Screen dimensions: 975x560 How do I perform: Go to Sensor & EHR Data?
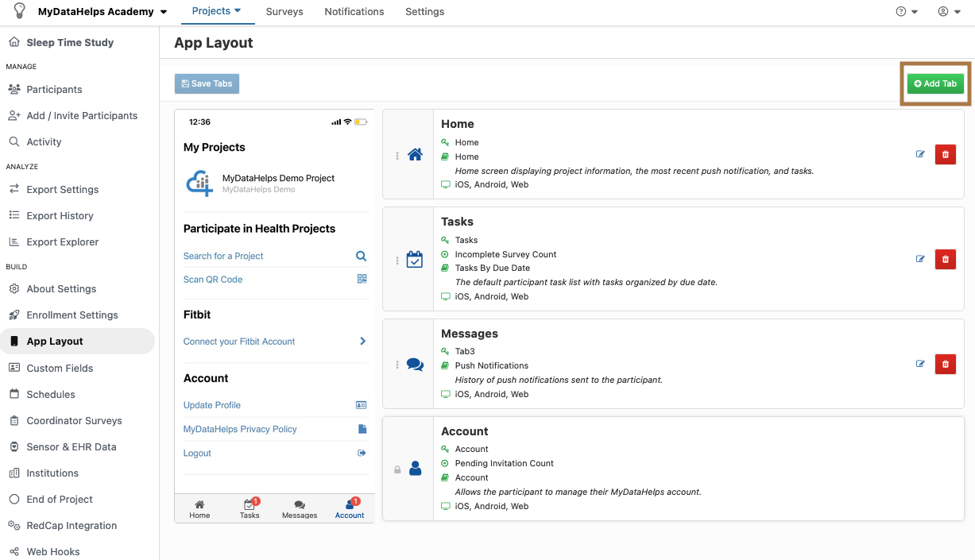[72, 446]
